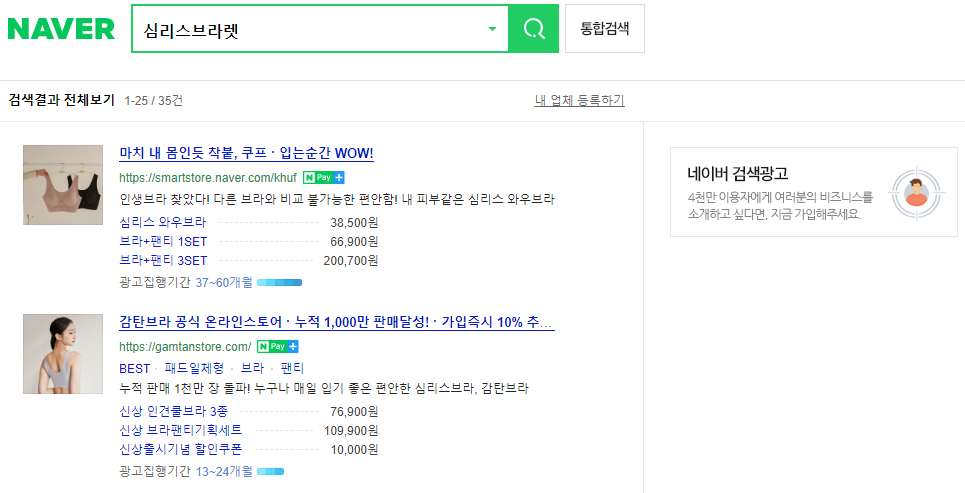Click the NAVER logo

coord(61,29)
